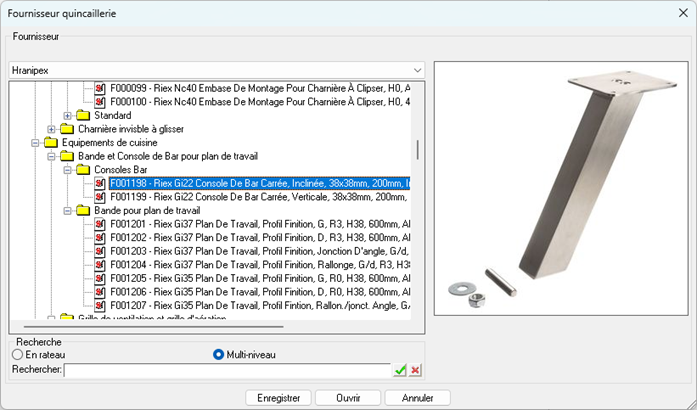Viewport: 697px width, 410px height.
Task: Click the Annuler button
Action: click(x=417, y=397)
